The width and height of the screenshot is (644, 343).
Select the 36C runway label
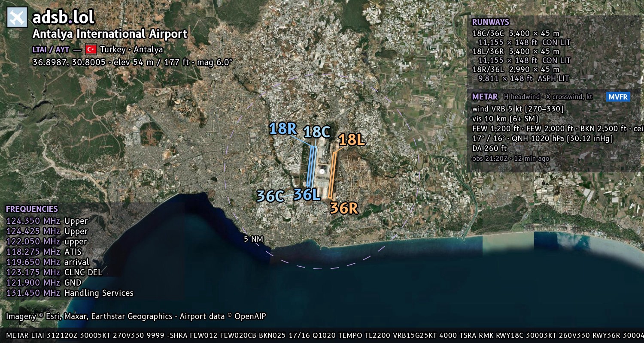[270, 196]
